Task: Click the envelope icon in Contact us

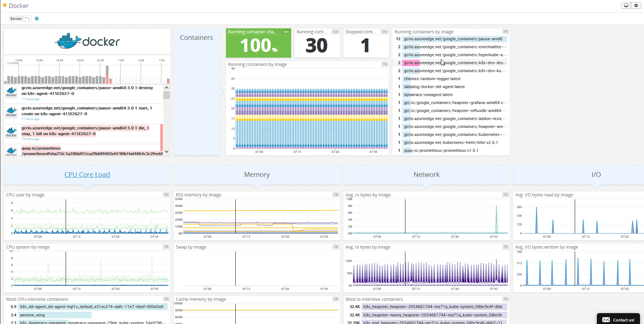Action: [606, 320]
